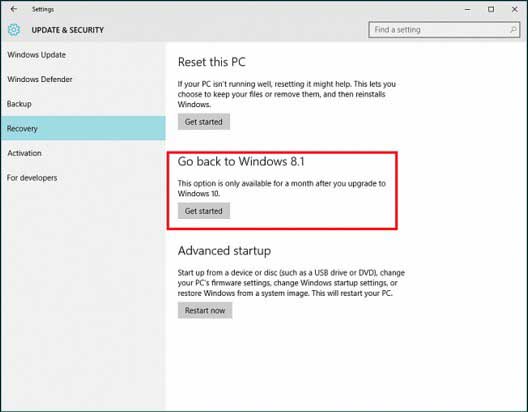Image resolution: width=528 pixels, height=412 pixels.
Task: Minimize the Settings window
Action: pyautogui.click(x=467, y=9)
